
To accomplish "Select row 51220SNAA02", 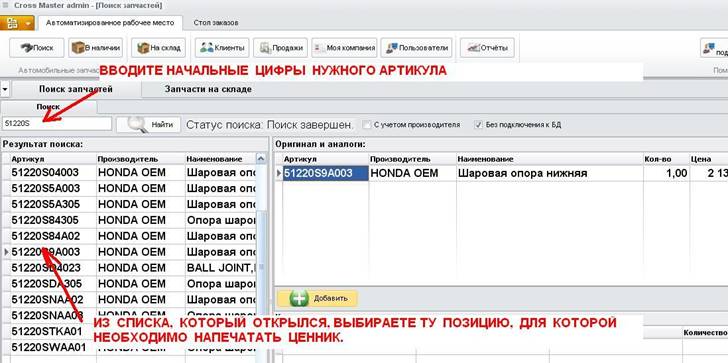I will coord(129,299).
